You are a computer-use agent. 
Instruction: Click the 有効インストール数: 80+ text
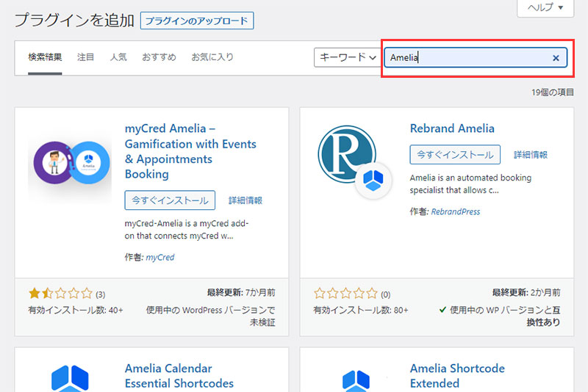(361, 310)
